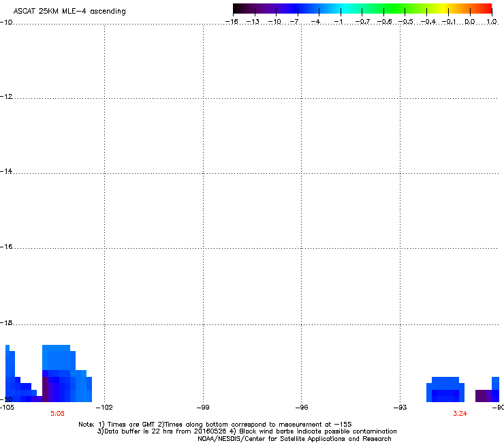Viewport: 504px width, 443px height.
Task: Click the 1.0 color bar label
Action: [492, 22]
